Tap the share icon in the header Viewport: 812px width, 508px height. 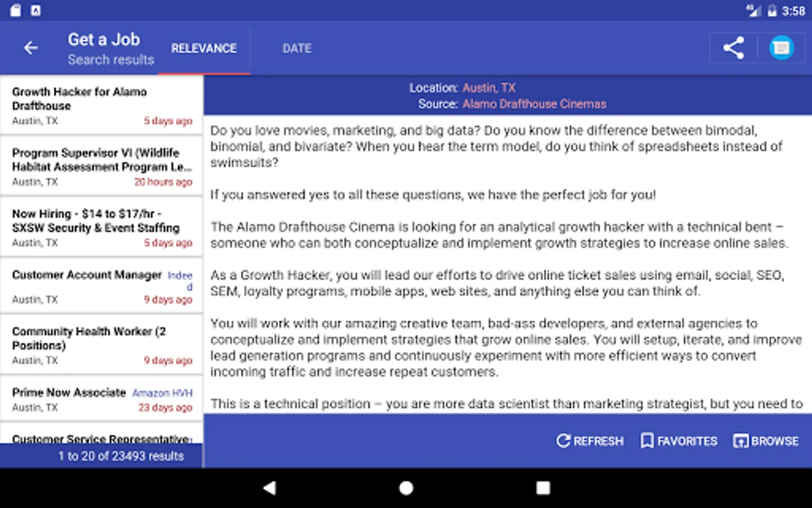pyautogui.click(x=734, y=48)
